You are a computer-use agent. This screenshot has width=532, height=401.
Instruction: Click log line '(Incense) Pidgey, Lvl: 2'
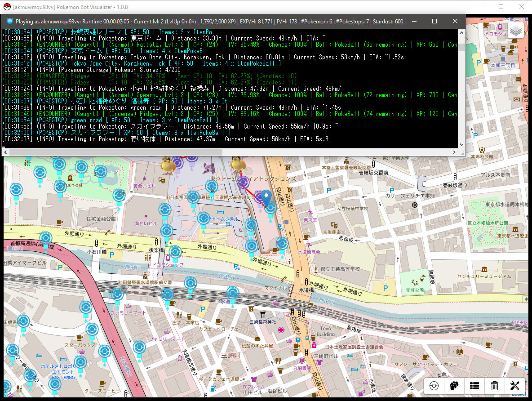pyautogui.click(x=230, y=114)
